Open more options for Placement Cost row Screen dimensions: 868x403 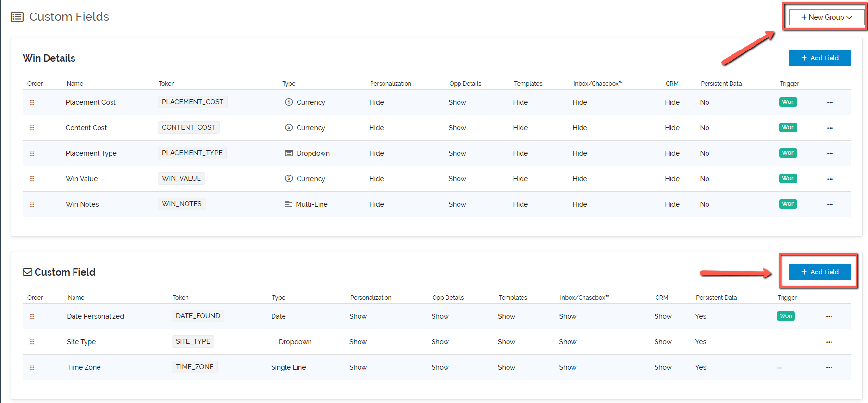[x=830, y=102]
